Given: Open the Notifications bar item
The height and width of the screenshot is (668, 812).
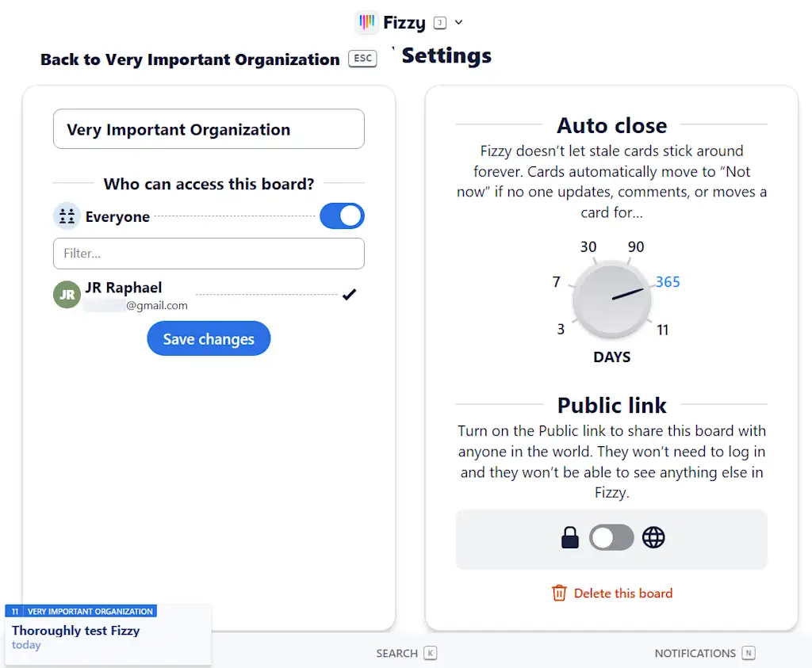Looking at the screenshot, I should [x=695, y=654].
